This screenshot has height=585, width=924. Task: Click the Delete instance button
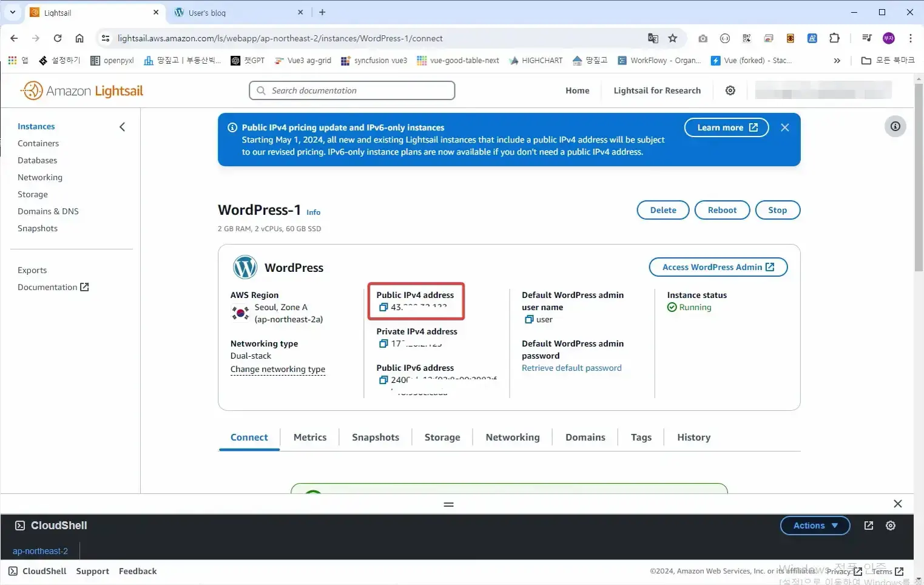point(663,210)
